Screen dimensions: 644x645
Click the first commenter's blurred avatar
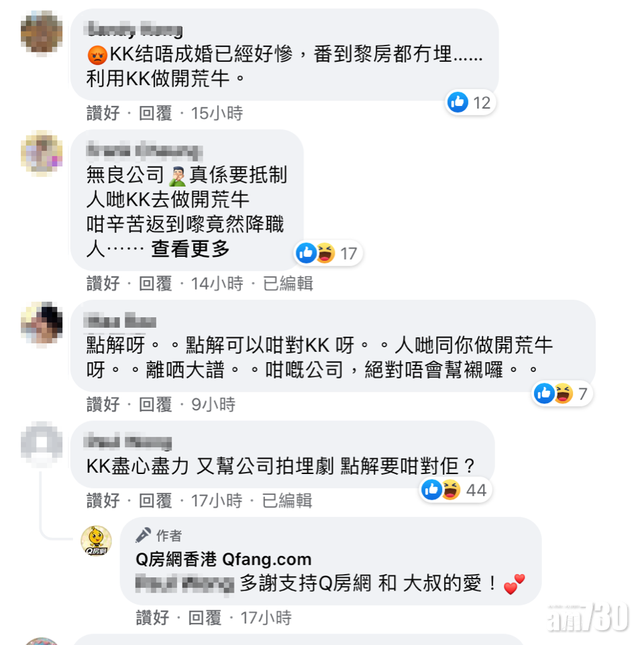42,32
